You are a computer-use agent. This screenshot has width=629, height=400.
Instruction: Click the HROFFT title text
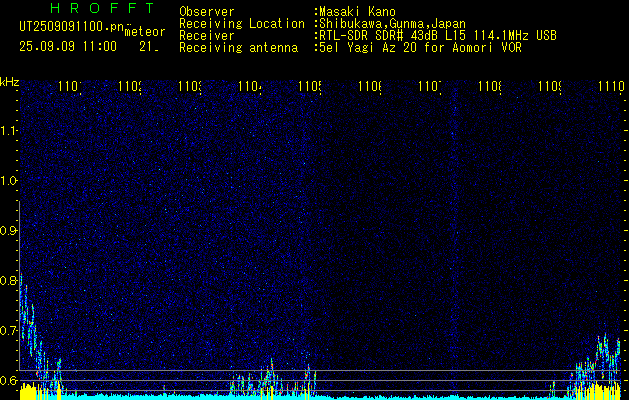pos(103,8)
